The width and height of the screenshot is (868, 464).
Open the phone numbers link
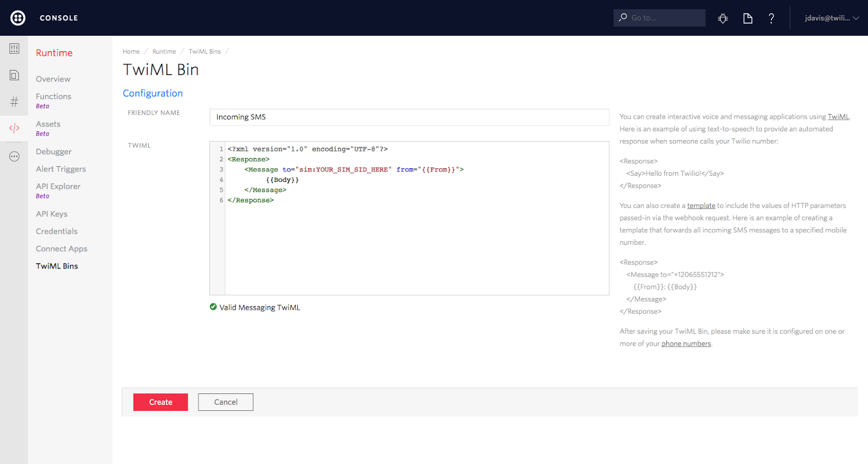(686, 344)
